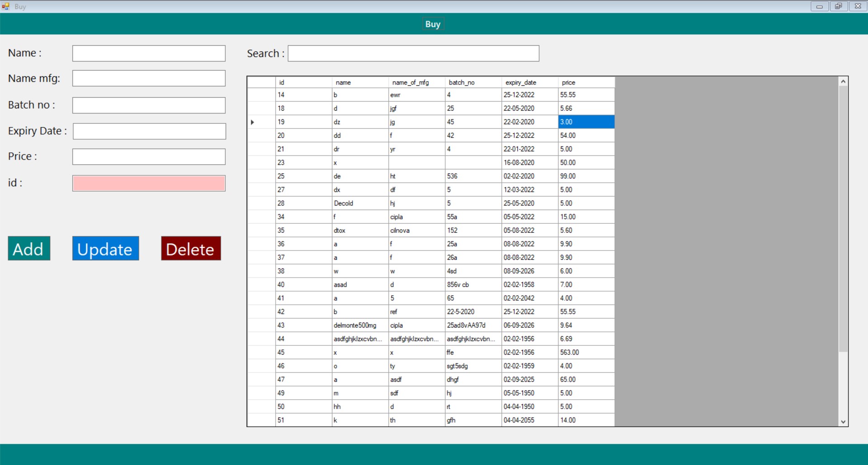Sort by the price column header
Viewport: 868px width, 465px height.
click(x=586, y=82)
